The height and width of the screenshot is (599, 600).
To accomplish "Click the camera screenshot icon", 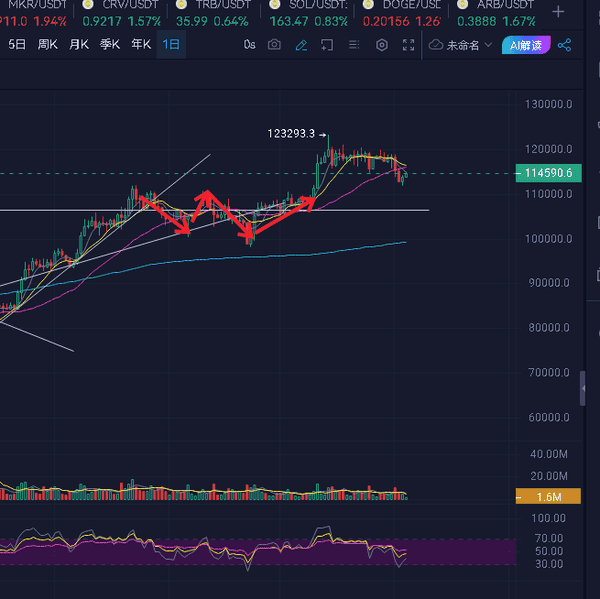I will [x=274, y=45].
